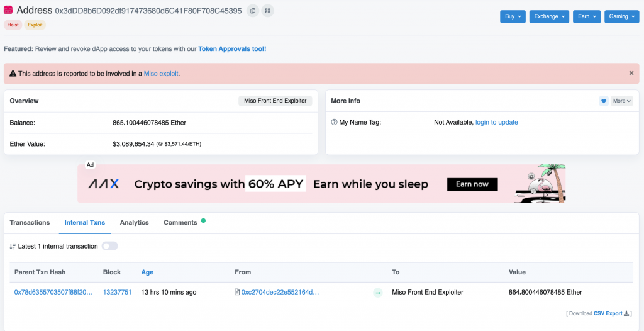Click the Miso Front End Exploiter badge
The image size is (644, 331).
pyautogui.click(x=275, y=101)
